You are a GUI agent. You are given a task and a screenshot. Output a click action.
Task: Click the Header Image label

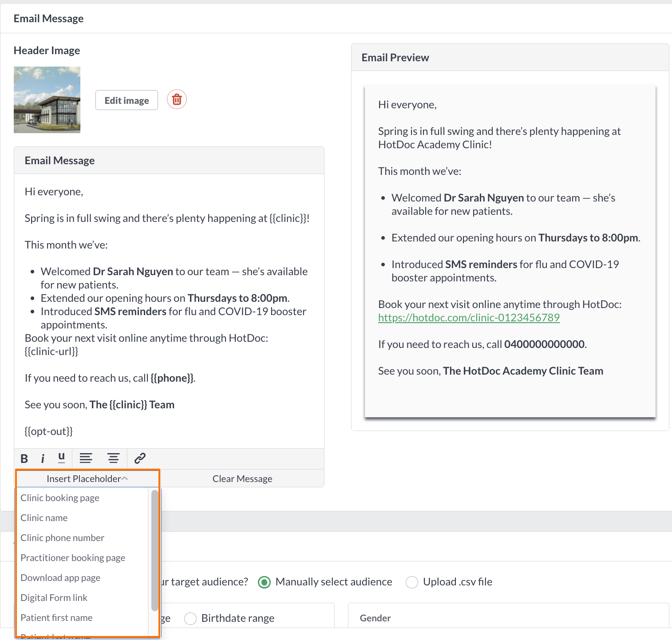point(47,51)
